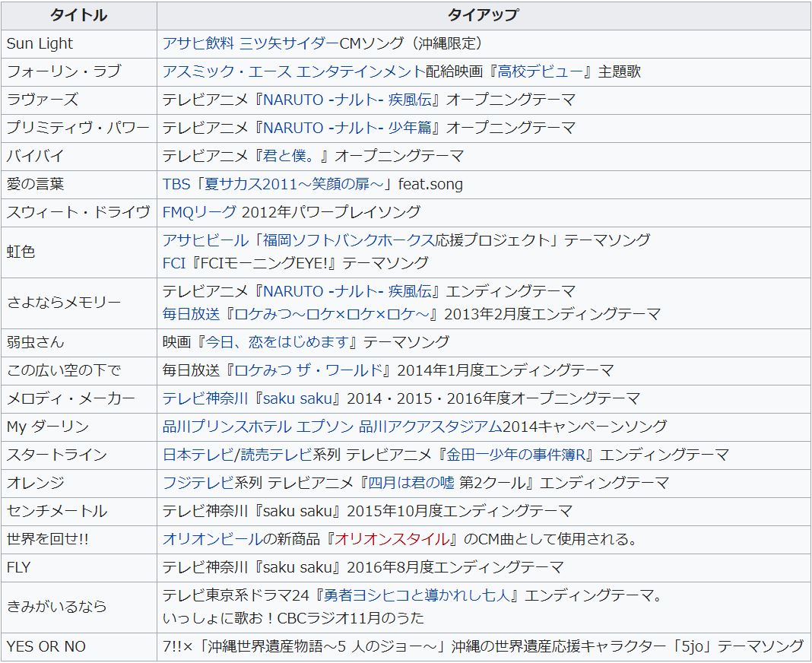
Task: Open NARUTO 疾風伝 link in さよならメモリー row
Action: tap(347, 291)
